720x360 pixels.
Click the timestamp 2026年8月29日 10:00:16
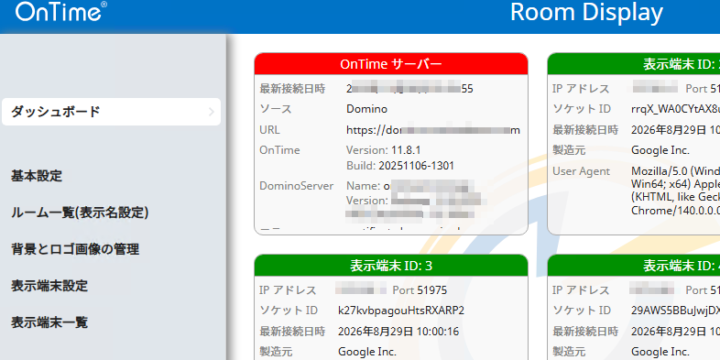pyautogui.click(x=399, y=331)
